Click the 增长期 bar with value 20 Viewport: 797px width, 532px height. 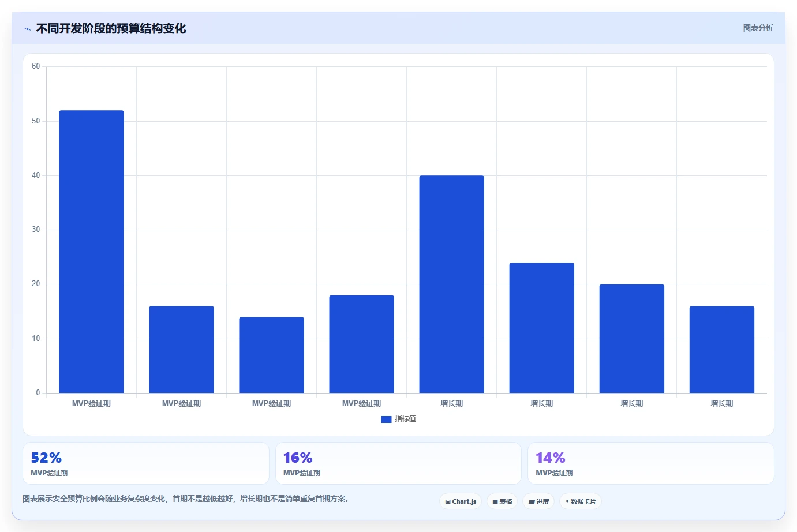631,339
